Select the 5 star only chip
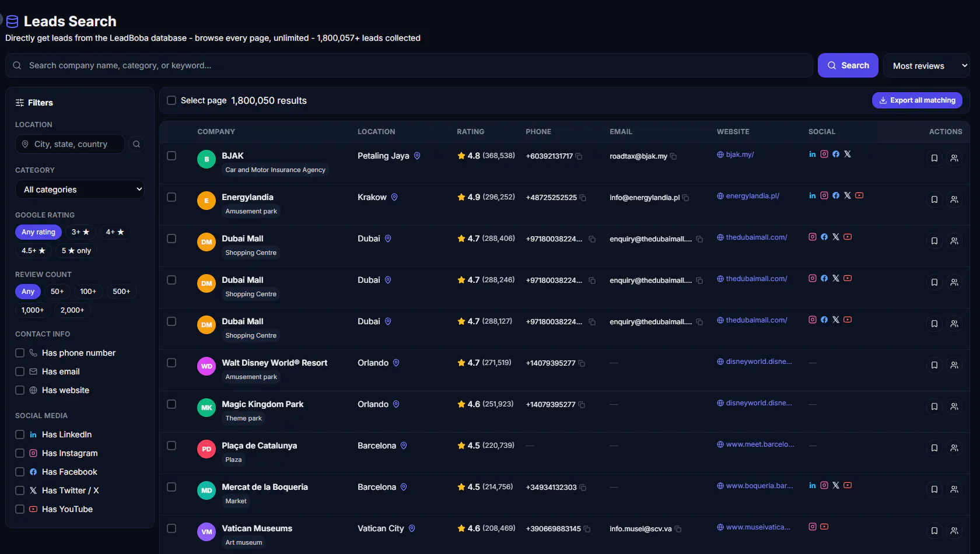980x554 pixels. tap(76, 251)
